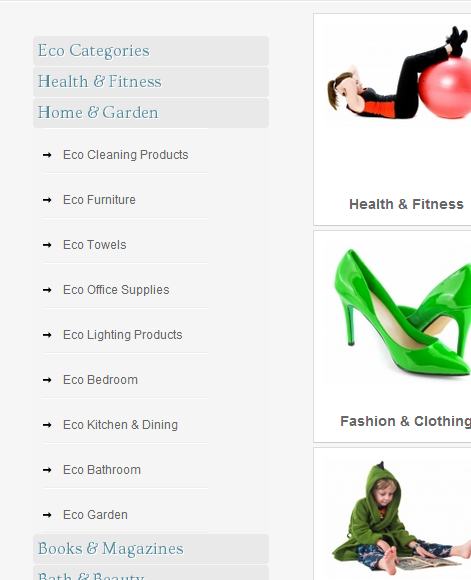471x580 pixels.
Task: Expand the Bath & Beauty category header
Action: point(151,573)
